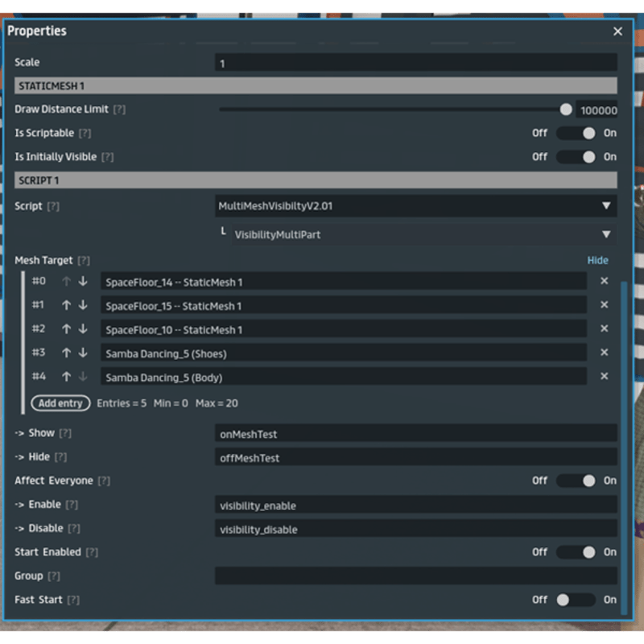Click help icon next to Draw Distance Limit

[119, 109]
